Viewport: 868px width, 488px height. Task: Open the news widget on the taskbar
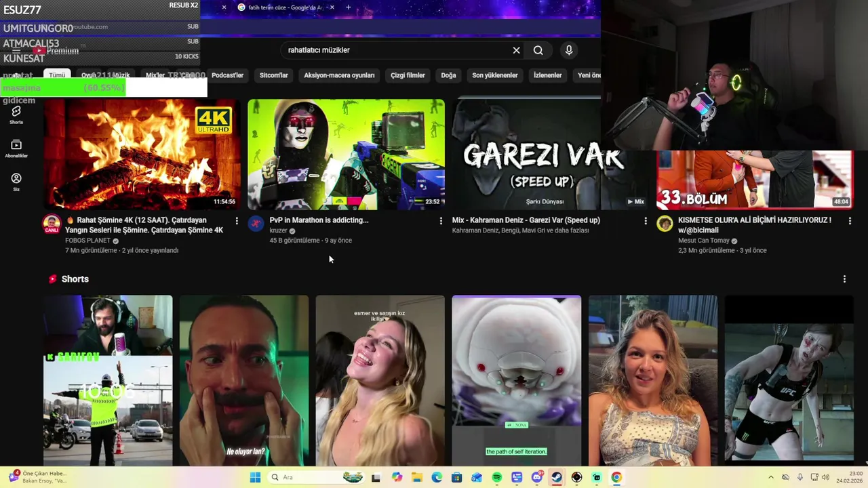click(x=37, y=477)
